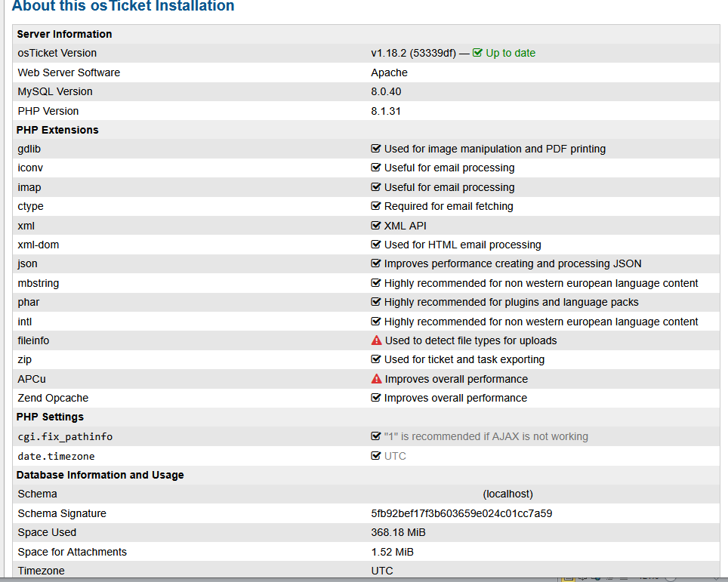Click the date.timezone check mark icon
728x582 pixels.
click(x=376, y=456)
